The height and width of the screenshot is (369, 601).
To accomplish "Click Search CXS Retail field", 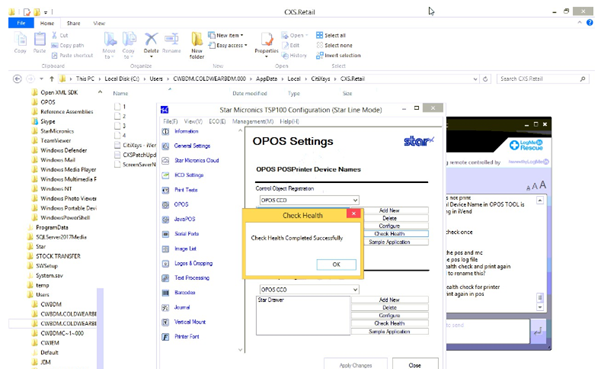I will click(x=543, y=79).
